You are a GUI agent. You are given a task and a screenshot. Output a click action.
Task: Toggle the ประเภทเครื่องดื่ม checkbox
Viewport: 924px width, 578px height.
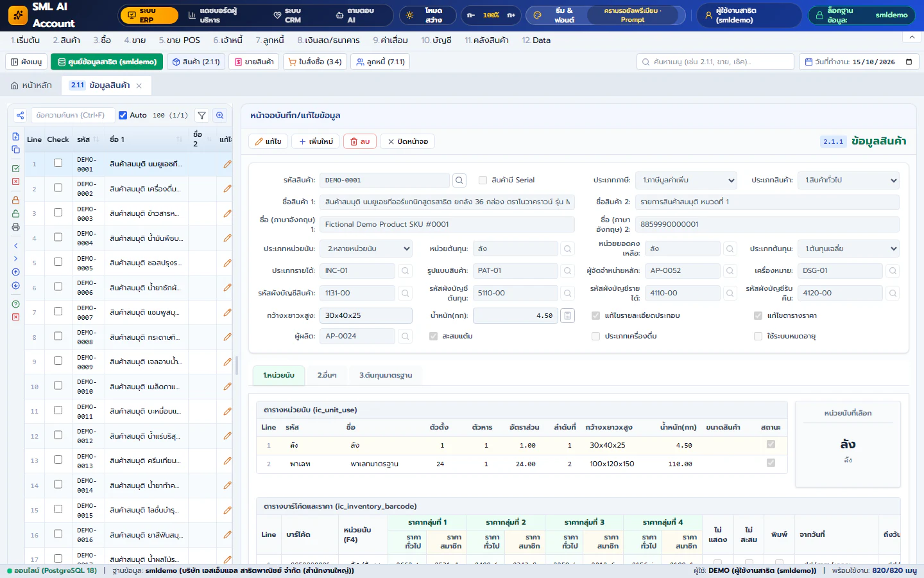[595, 336]
